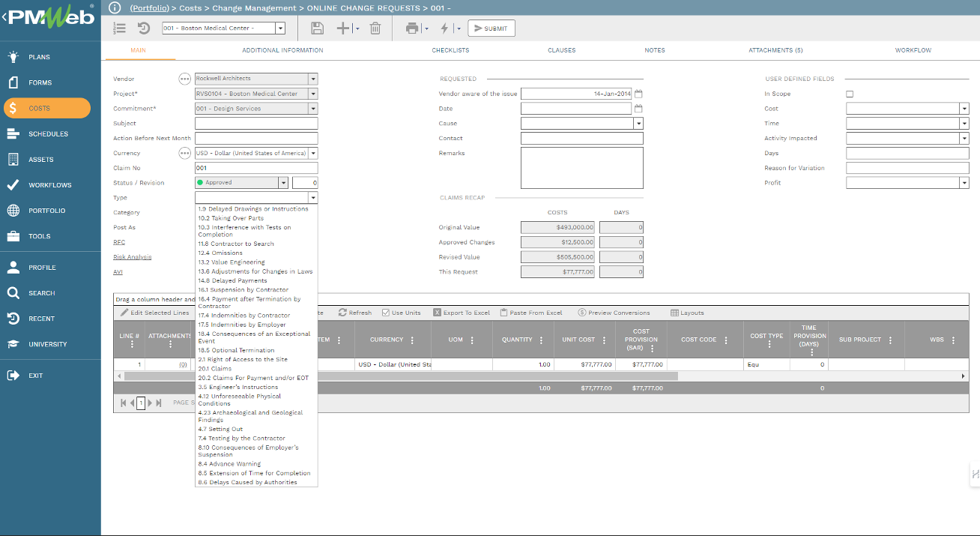This screenshot has height=536, width=980.
Task: Open the Workflow tab
Action: pos(913,50)
